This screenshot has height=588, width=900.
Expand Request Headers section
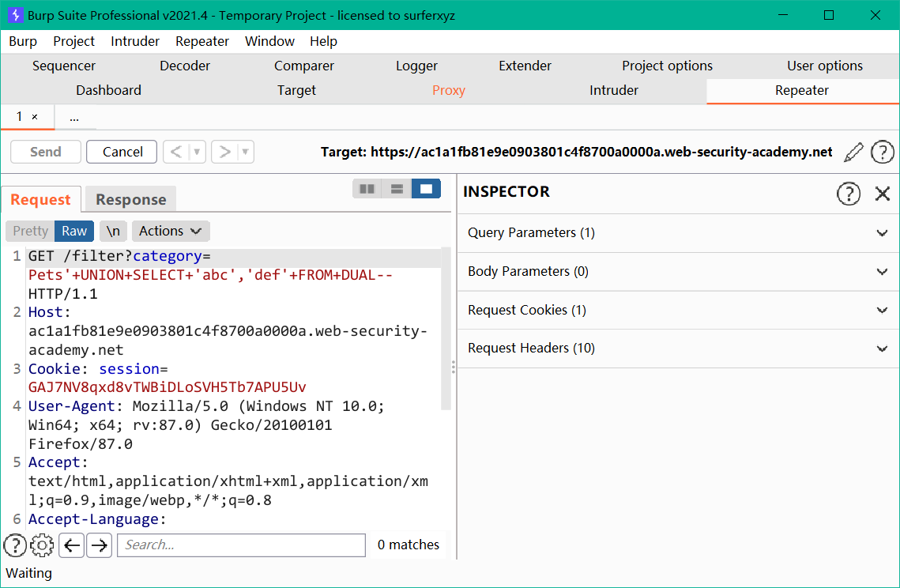coord(679,348)
